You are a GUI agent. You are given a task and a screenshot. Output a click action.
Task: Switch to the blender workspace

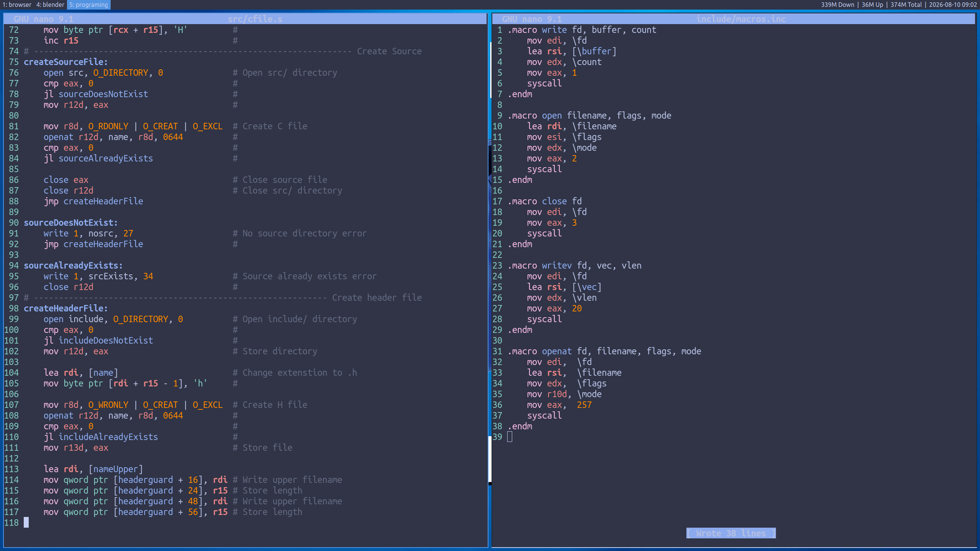[x=50, y=5]
